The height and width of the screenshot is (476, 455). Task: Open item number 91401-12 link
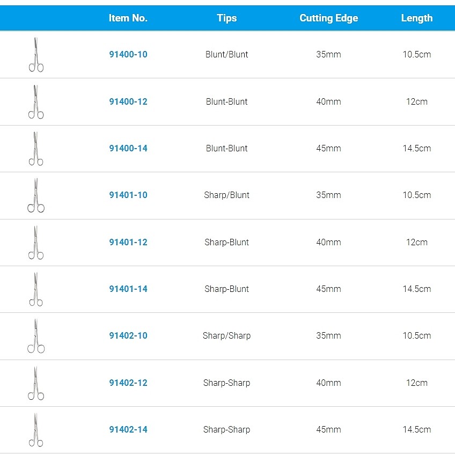coord(128,242)
